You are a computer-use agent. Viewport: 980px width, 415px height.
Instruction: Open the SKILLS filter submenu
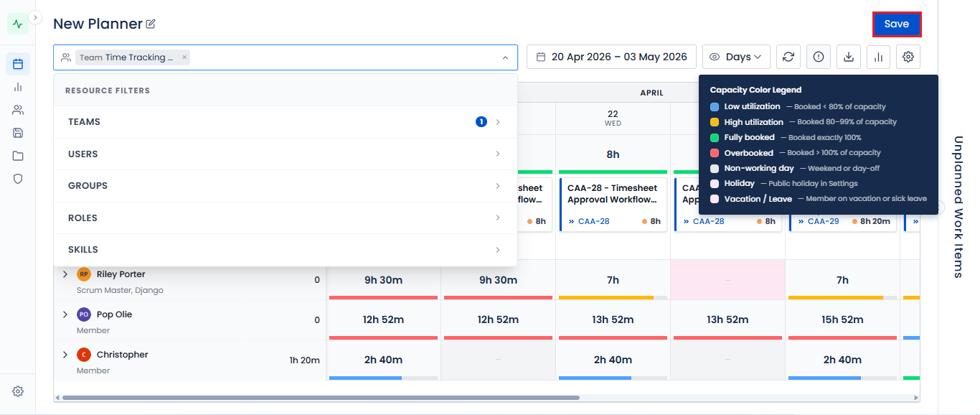pos(286,250)
